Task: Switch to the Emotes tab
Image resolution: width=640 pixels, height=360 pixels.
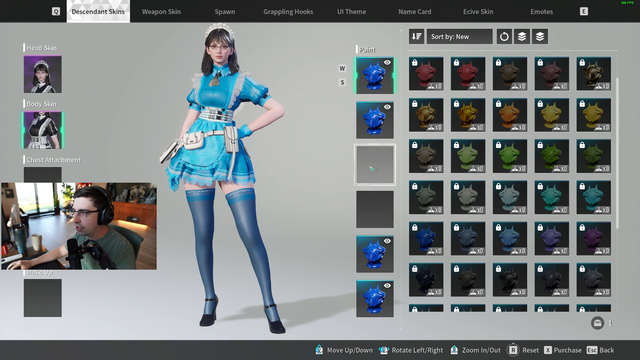Action: click(542, 11)
